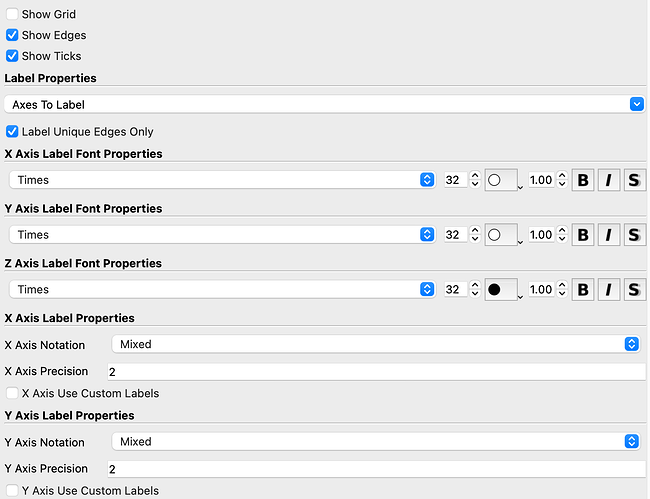This screenshot has height=499, width=650.
Task: Toggle bold for Z Axis label font
Action: 584,290
